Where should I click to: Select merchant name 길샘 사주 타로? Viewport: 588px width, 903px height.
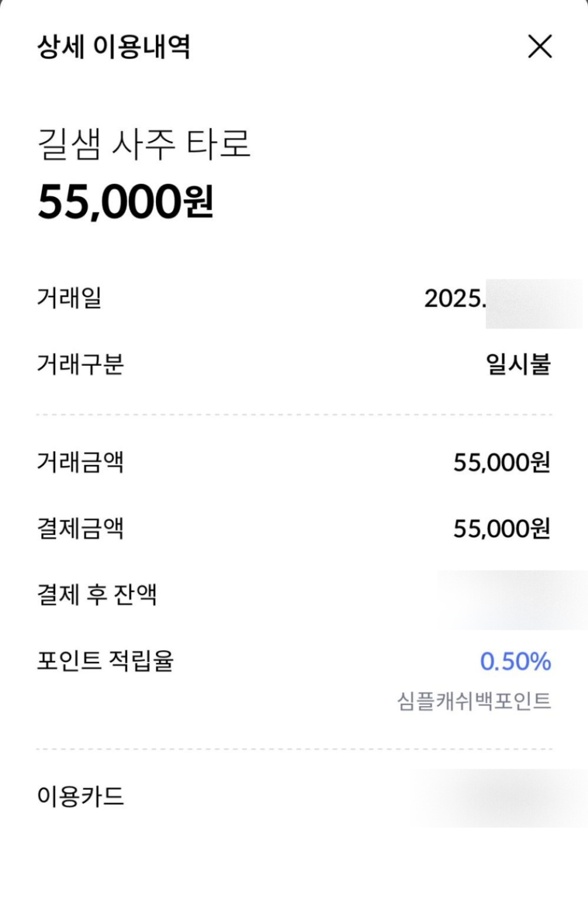(x=144, y=144)
